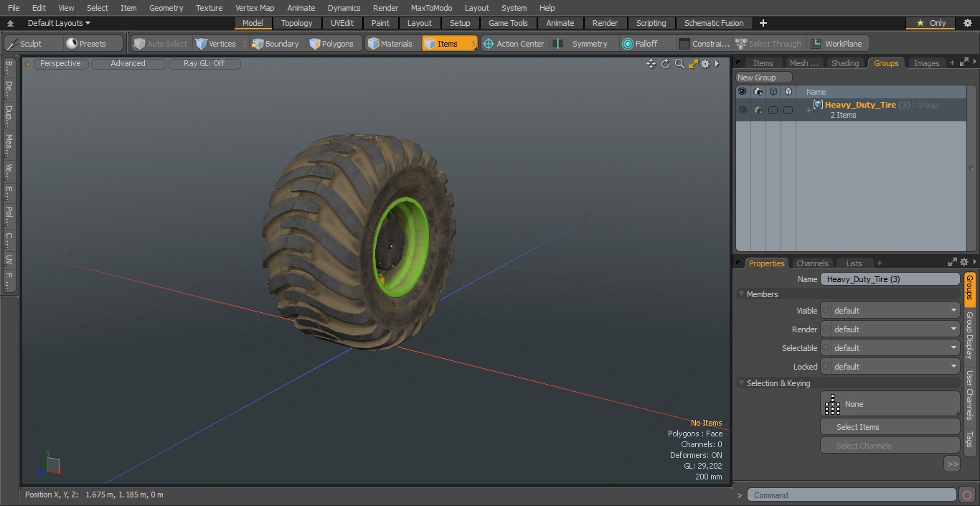Open the MaxToModo menu
The width and height of the screenshot is (980, 506).
click(431, 8)
